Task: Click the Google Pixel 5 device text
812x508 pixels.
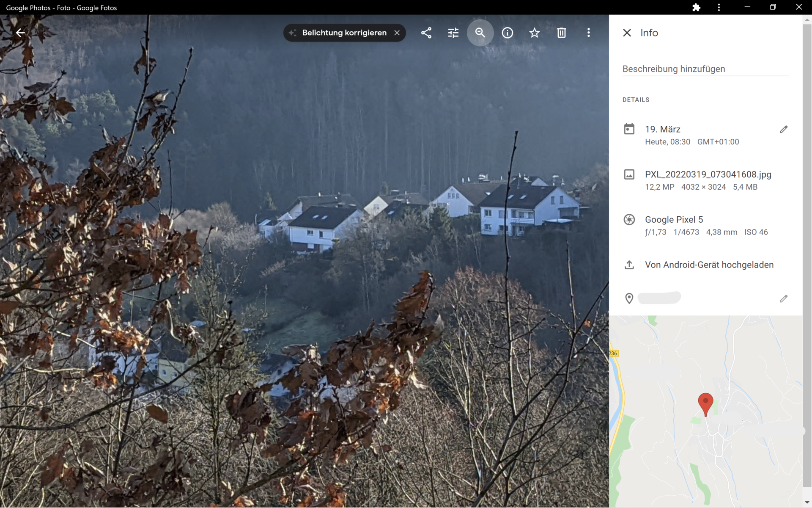Action: (674, 219)
